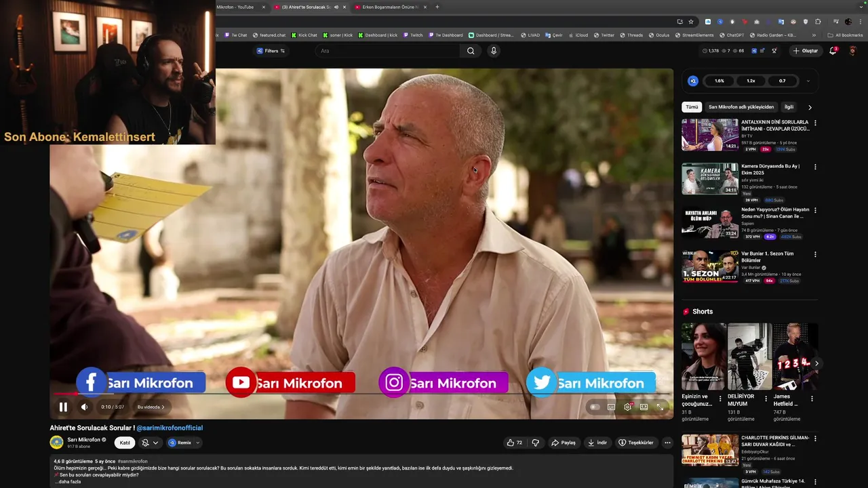
Task: Click the YouTube overlay badge on video
Action: click(x=290, y=383)
